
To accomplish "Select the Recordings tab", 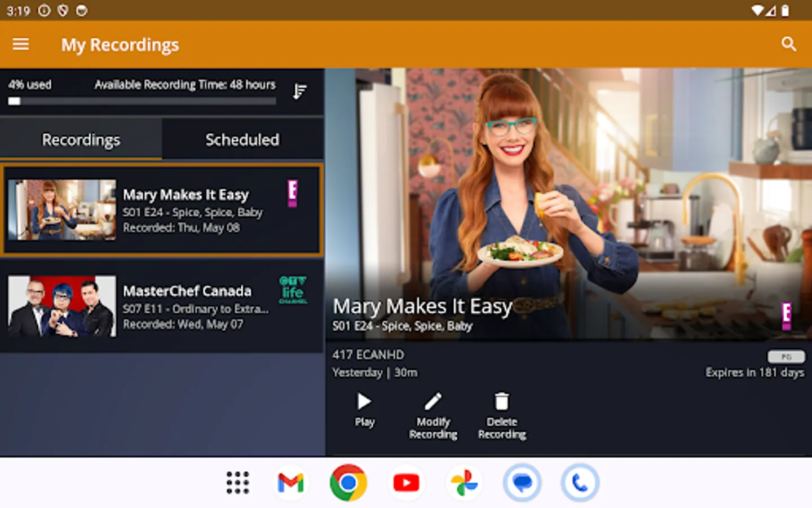I will (x=81, y=139).
